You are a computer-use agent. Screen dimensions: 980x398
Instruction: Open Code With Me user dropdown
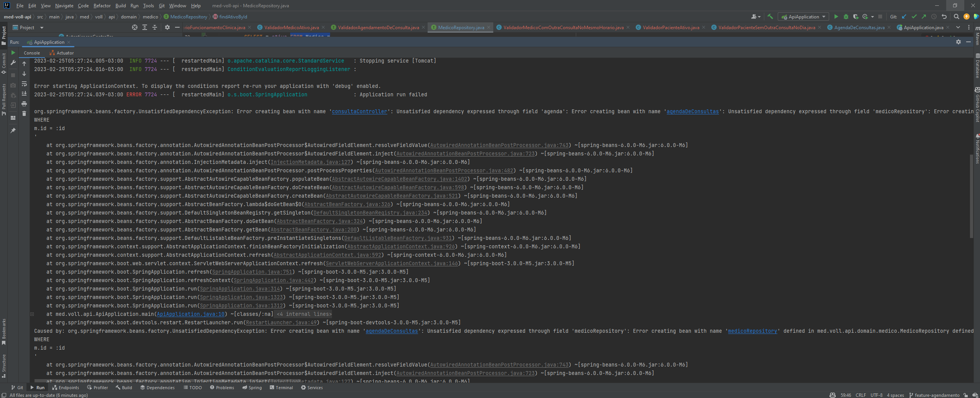755,17
